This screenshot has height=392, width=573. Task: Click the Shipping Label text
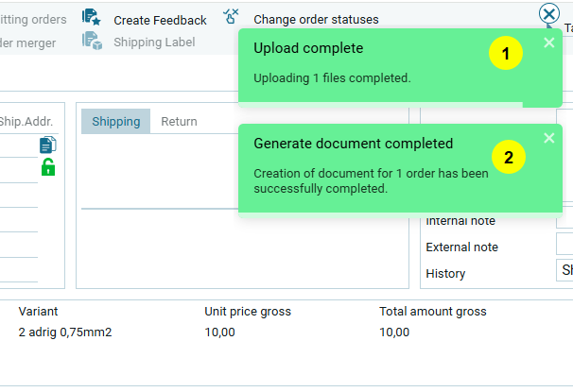[154, 42]
